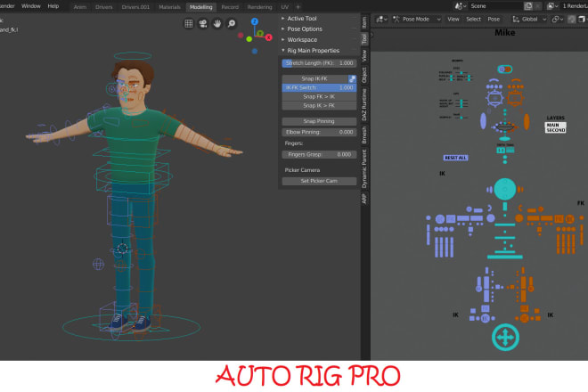Switch to the DAZ Runtime sidebar tab

(364, 104)
